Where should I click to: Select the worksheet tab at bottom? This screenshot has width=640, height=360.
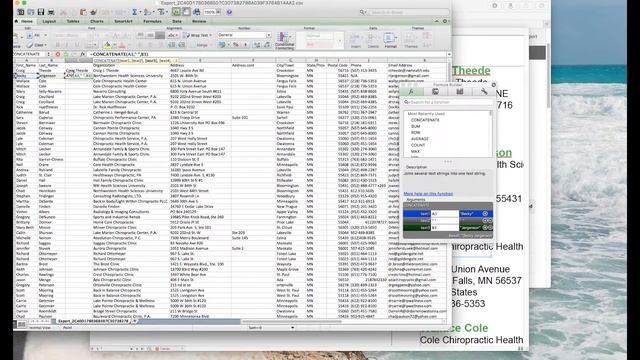(93, 321)
